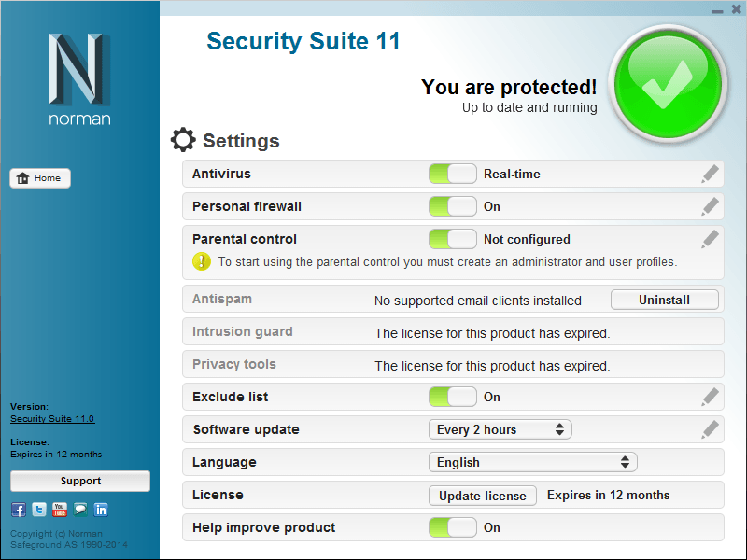Open the Software update interval dropdown

[x=500, y=429]
